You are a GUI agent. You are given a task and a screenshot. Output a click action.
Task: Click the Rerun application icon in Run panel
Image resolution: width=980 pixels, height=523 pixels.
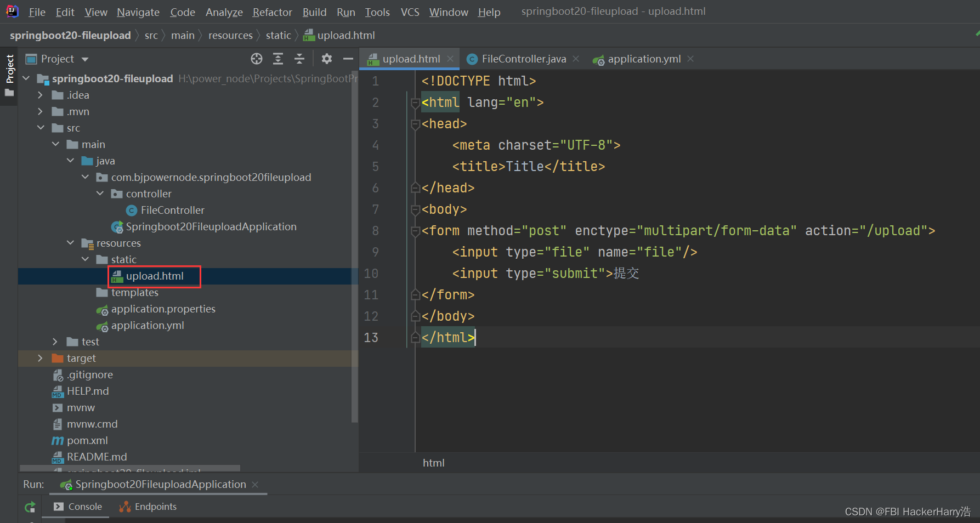(x=30, y=507)
